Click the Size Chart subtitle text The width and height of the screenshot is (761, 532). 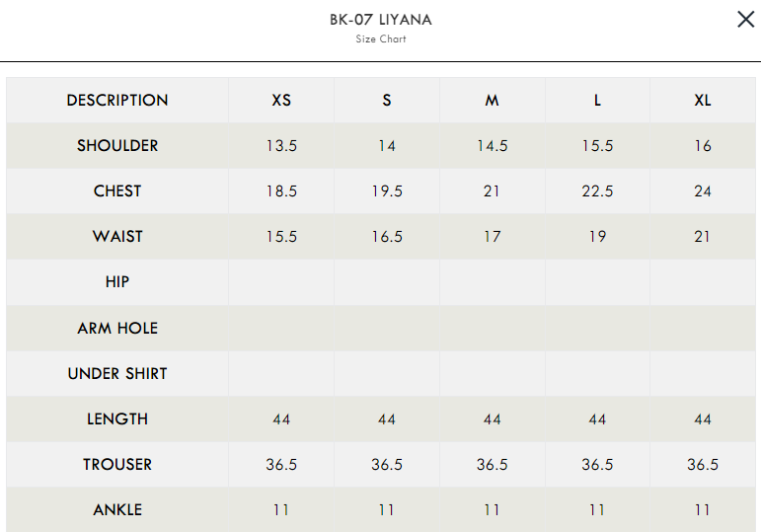(381, 39)
